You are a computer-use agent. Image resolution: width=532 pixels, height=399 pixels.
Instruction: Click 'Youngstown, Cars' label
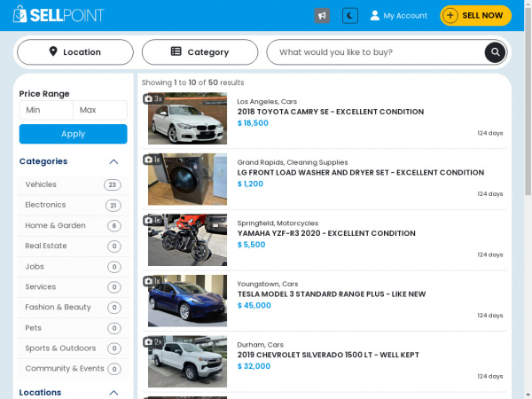coord(268,284)
